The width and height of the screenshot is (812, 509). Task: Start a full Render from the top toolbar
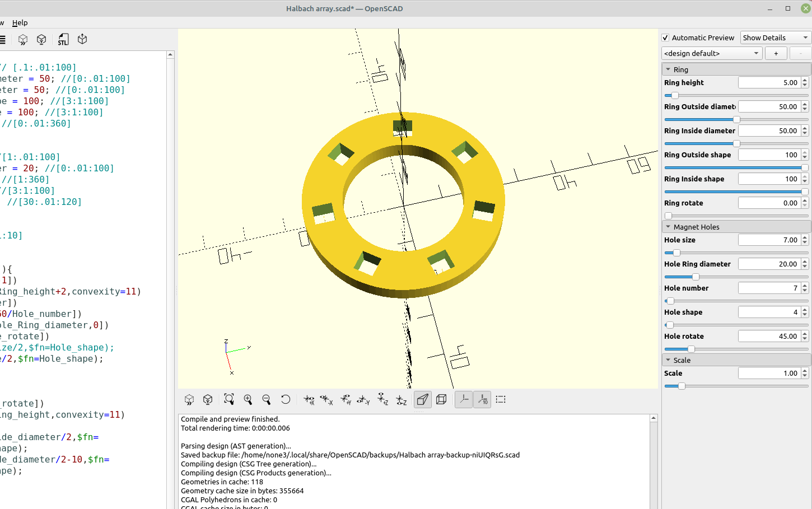[x=41, y=39]
